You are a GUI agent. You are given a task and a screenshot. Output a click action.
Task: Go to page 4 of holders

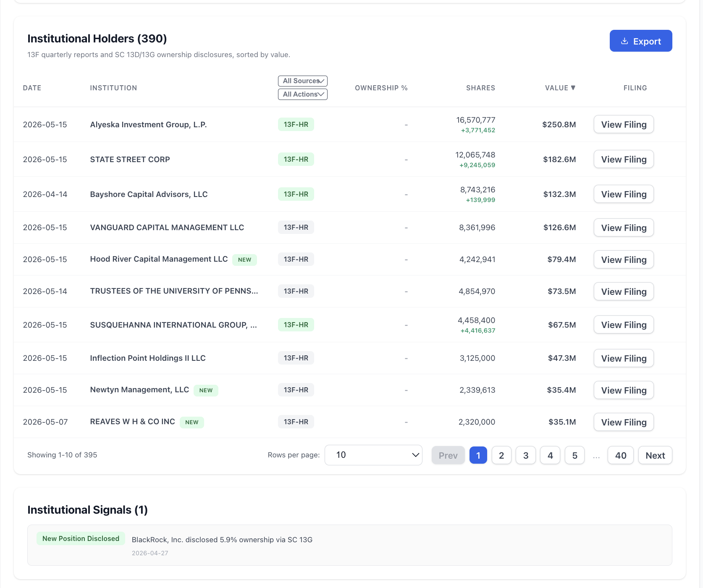click(x=550, y=455)
